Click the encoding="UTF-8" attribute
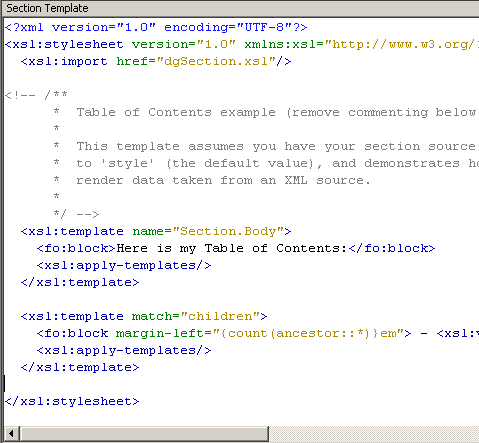 tap(228, 27)
